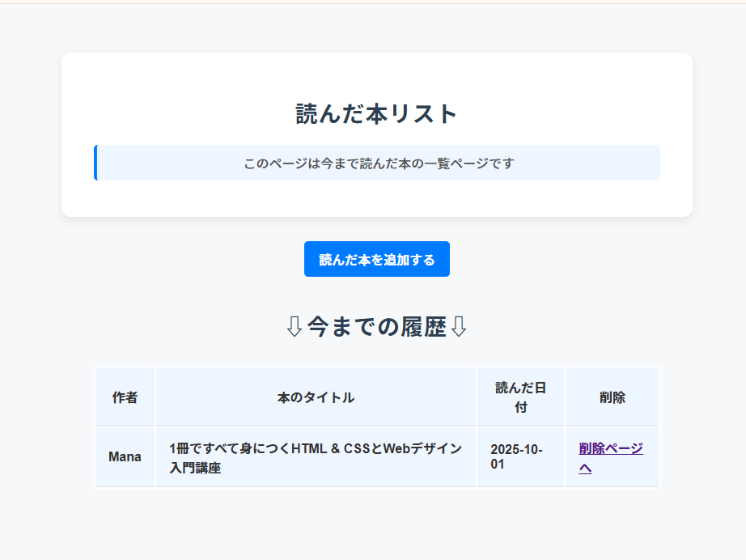The width and height of the screenshot is (746, 560).
Task: Click the blank page area below the table
Action: [x=376, y=526]
